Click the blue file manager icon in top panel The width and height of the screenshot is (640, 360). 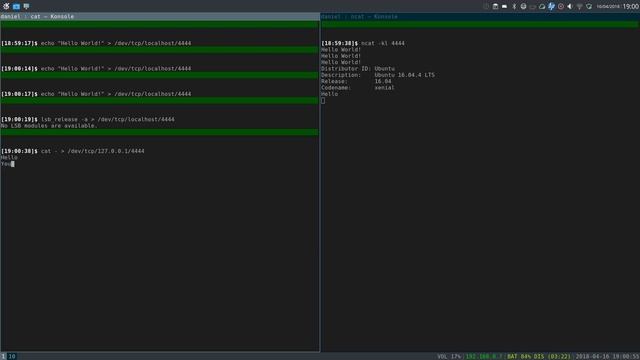coord(16,6)
